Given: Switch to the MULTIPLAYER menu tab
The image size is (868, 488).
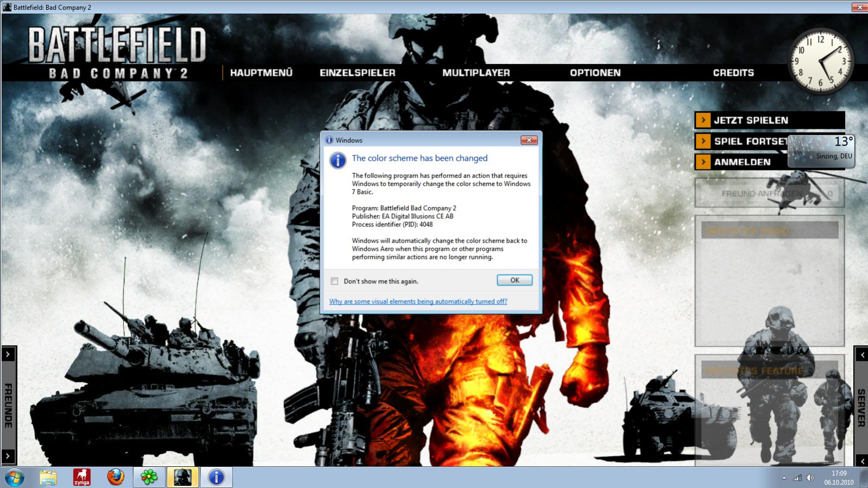Looking at the screenshot, I should (476, 73).
